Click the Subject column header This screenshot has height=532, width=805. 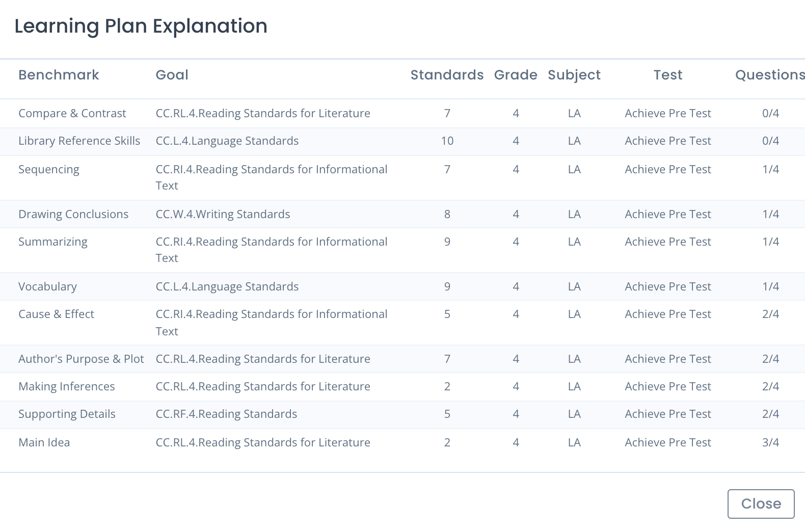pyautogui.click(x=574, y=75)
